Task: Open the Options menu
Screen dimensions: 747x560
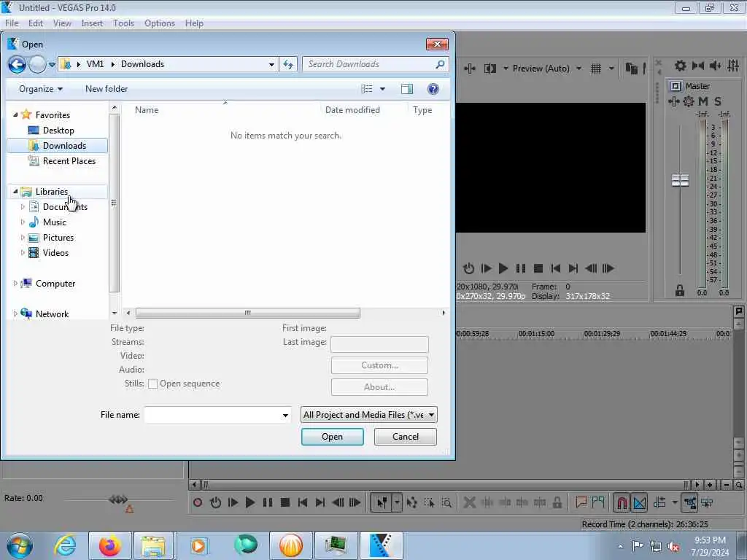Action: tap(160, 23)
